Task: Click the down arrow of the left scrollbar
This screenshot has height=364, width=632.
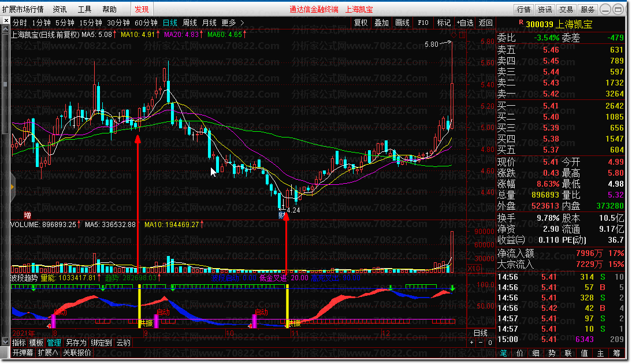Action: (x=5, y=342)
